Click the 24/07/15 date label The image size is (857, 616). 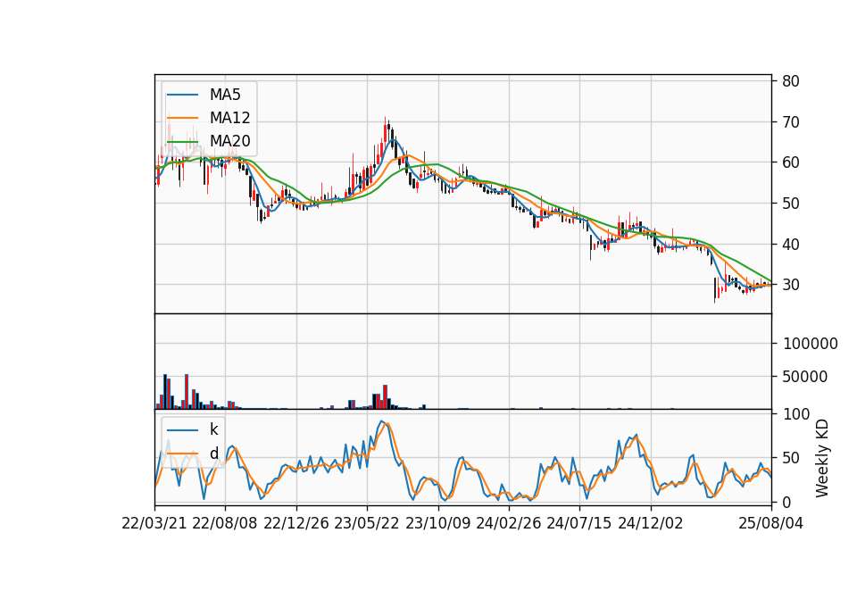[x=579, y=523]
